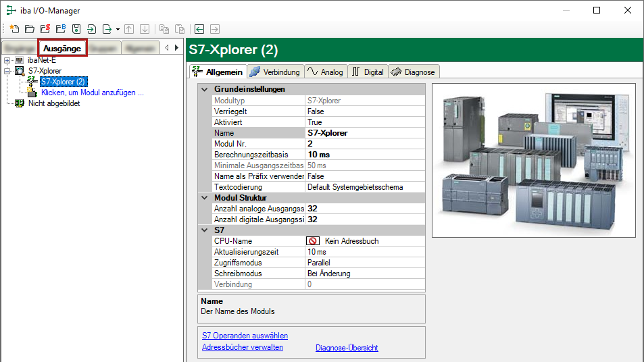Image resolution: width=644 pixels, height=362 pixels.
Task: Click the green left-arrow back icon
Action: coord(199,29)
